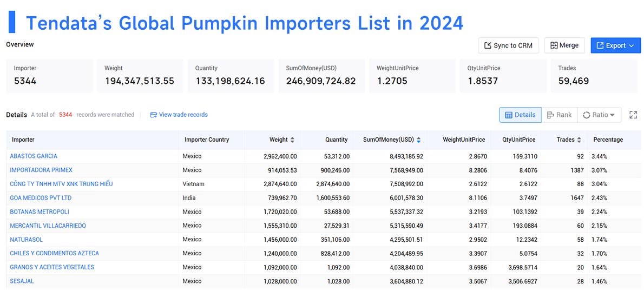Select the WeightUnitPrice 1.2705 overview card
This screenshot has width=644, height=291.
(412, 76)
